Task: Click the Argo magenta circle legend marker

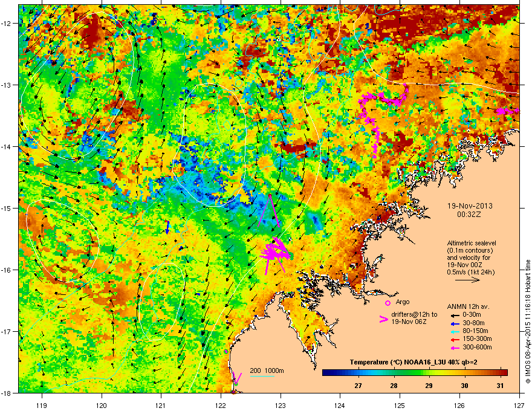Action: point(388,303)
